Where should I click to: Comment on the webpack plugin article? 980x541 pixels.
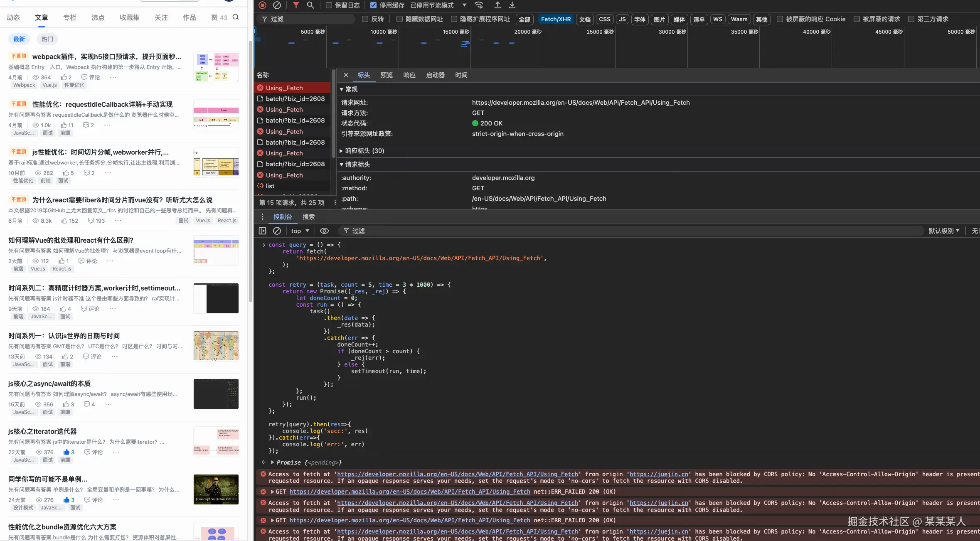tap(91, 77)
